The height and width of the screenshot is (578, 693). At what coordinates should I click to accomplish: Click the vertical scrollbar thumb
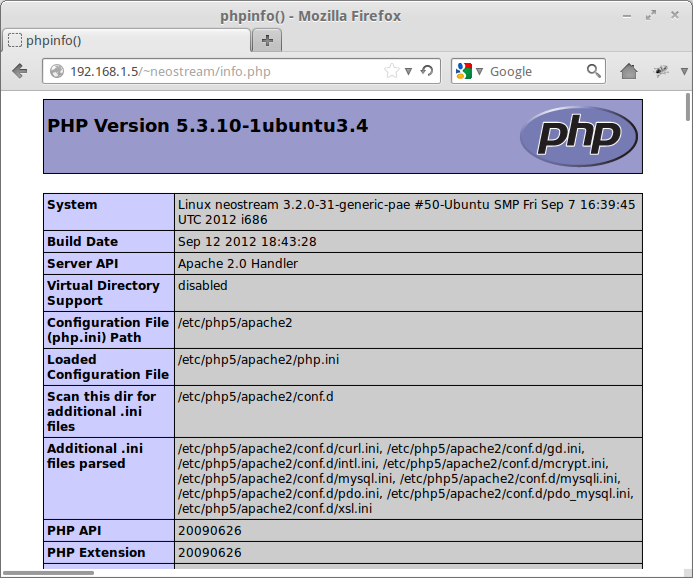click(688, 106)
